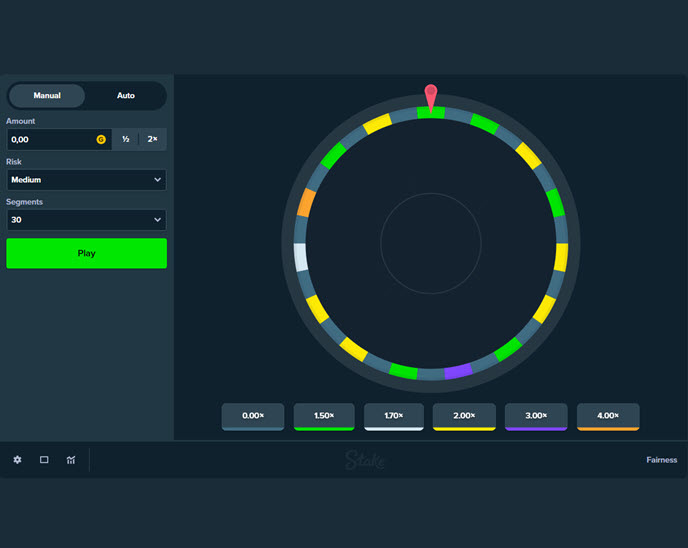This screenshot has height=548, width=688.
Task: Switch to Manual betting mode
Action: tap(47, 96)
